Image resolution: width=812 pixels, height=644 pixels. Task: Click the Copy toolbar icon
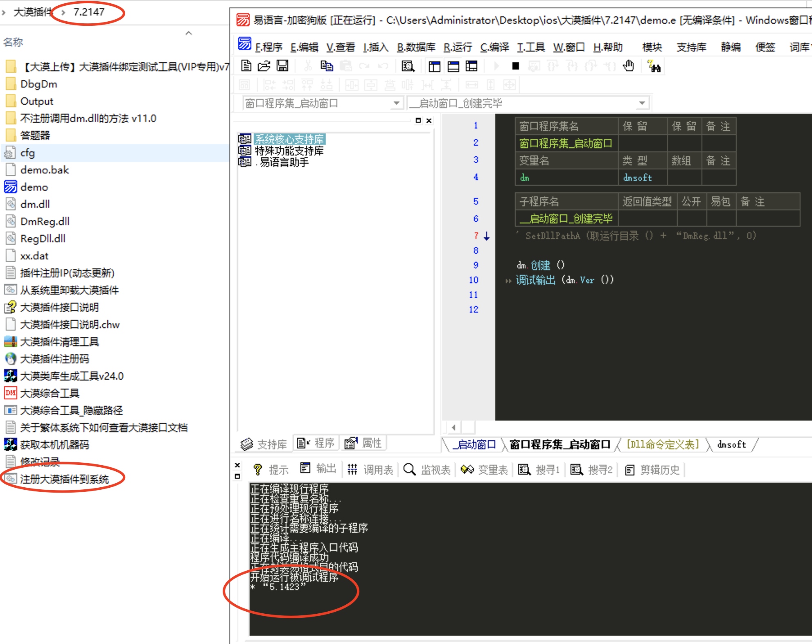click(x=327, y=66)
